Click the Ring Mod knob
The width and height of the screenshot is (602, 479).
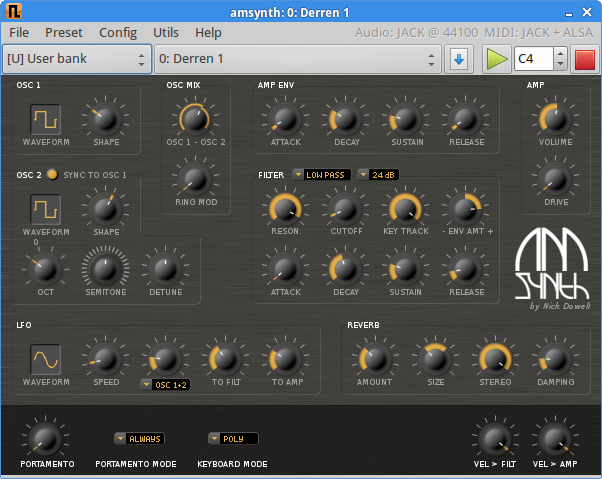(195, 179)
